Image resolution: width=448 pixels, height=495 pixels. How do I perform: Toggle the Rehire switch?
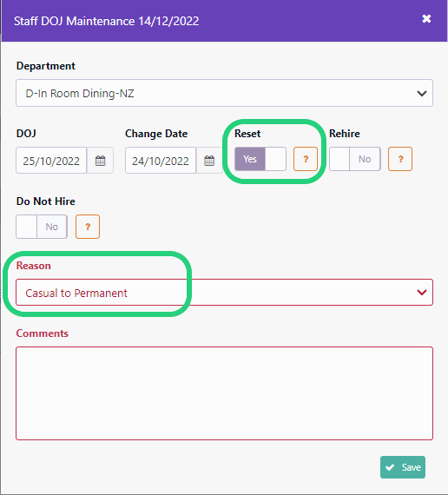[x=355, y=159]
